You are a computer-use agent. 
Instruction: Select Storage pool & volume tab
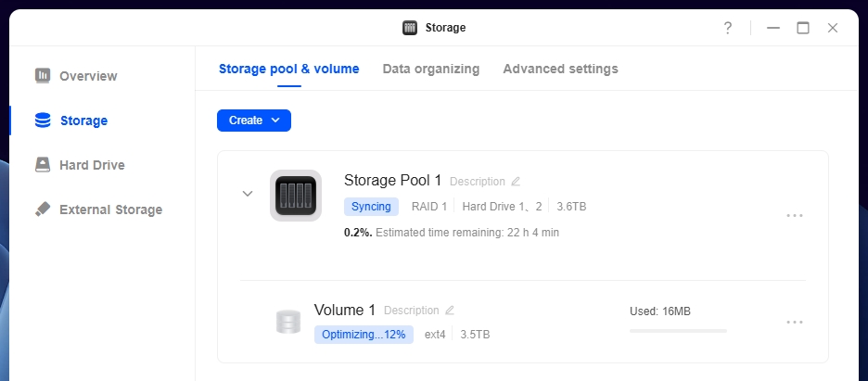pos(288,69)
